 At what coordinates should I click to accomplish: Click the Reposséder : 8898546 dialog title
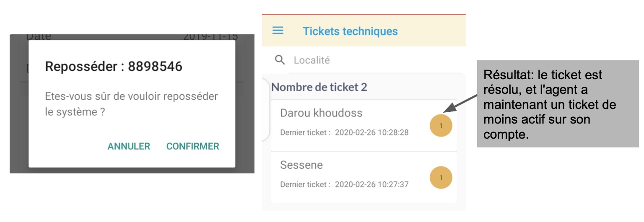click(x=114, y=66)
